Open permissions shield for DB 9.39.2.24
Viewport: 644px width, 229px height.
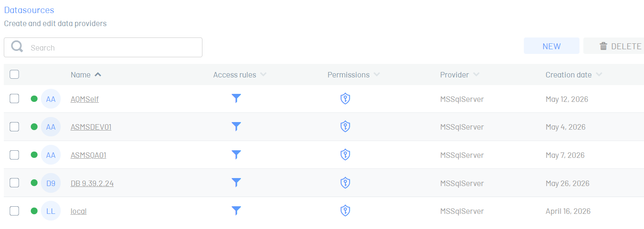click(x=345, y=183)
